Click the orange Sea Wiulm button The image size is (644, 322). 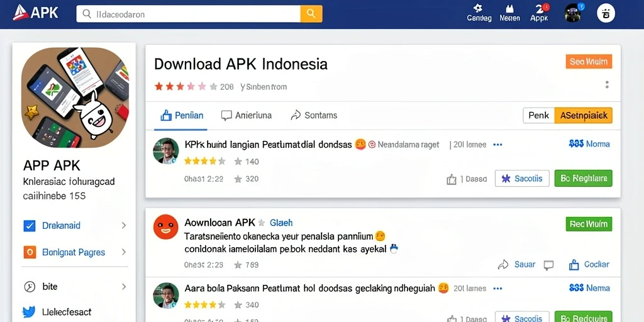coord(589,62)
